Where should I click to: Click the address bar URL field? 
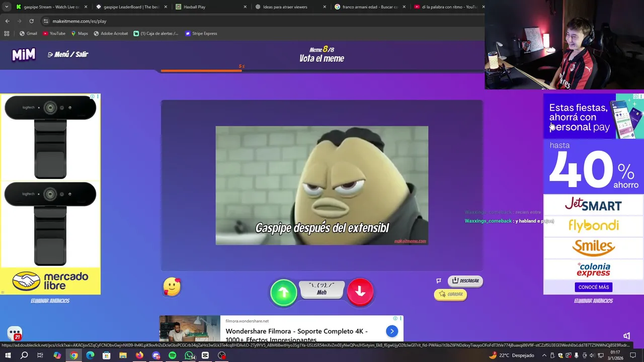pos(262,21)
